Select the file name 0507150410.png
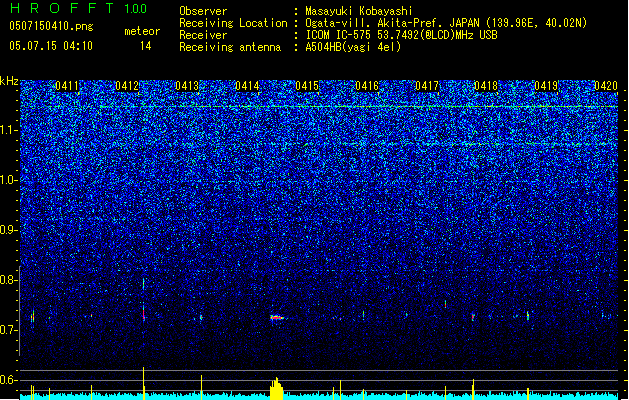The width and height of the screenshot is (629, 400). click(x=51, y=26)
